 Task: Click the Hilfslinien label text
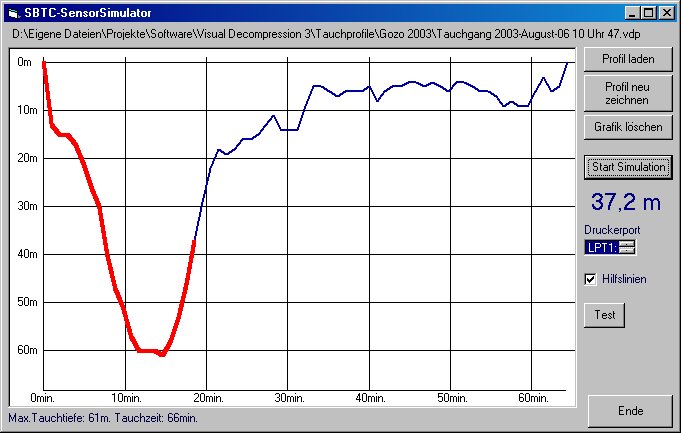click(x=624, y=279)
